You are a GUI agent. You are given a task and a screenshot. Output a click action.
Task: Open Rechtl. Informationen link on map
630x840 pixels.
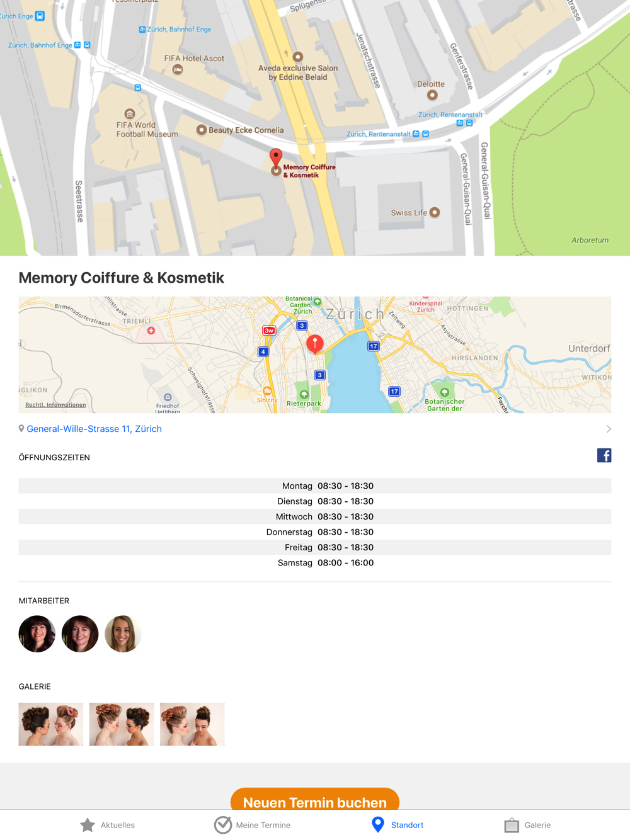tap(55, 405)
